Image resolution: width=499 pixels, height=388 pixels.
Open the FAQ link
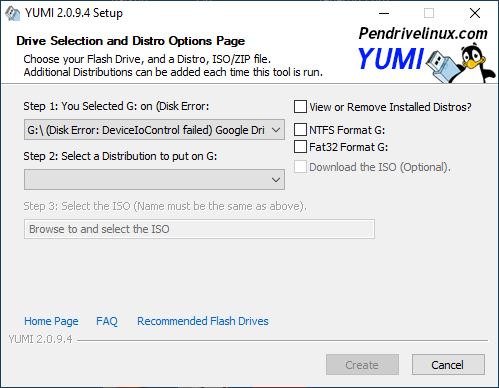click(107, 321)
